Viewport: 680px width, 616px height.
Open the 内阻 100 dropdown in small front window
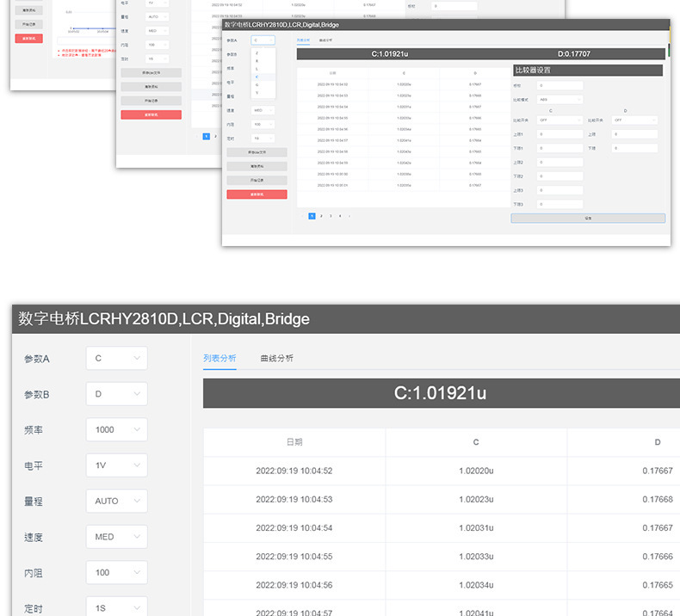263,125
